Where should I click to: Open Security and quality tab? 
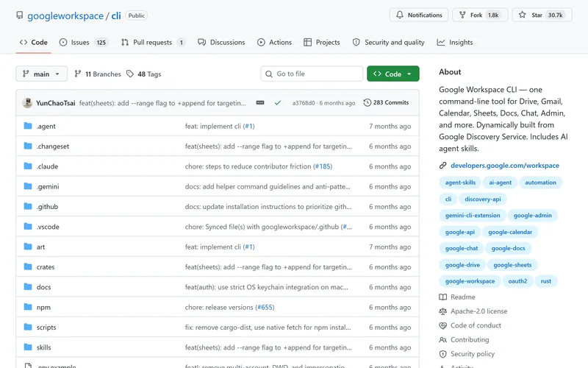(x=389, y=43)
